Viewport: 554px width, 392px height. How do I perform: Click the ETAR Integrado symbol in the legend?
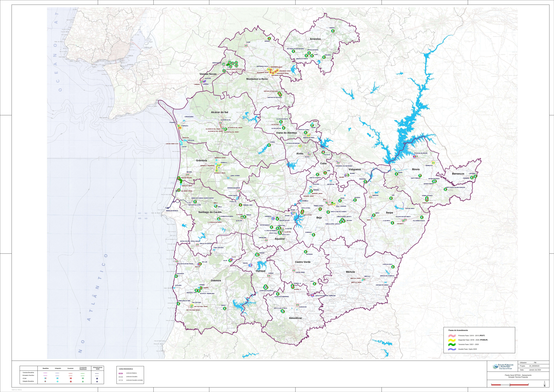[57, 378]
